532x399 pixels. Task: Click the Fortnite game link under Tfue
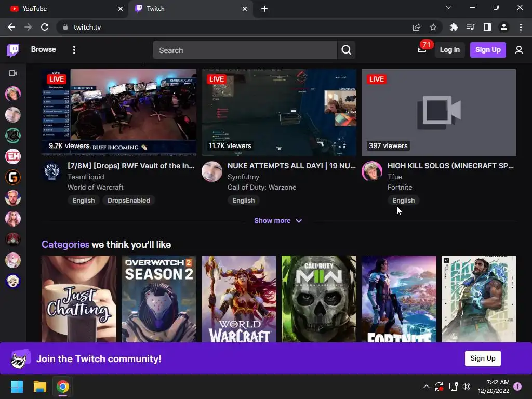[x=400, y=187]
